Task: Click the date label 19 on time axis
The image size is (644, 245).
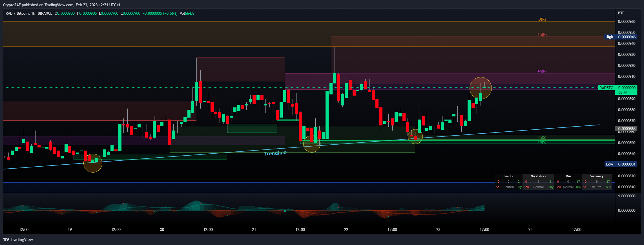Action: click(x=70, y=229)
